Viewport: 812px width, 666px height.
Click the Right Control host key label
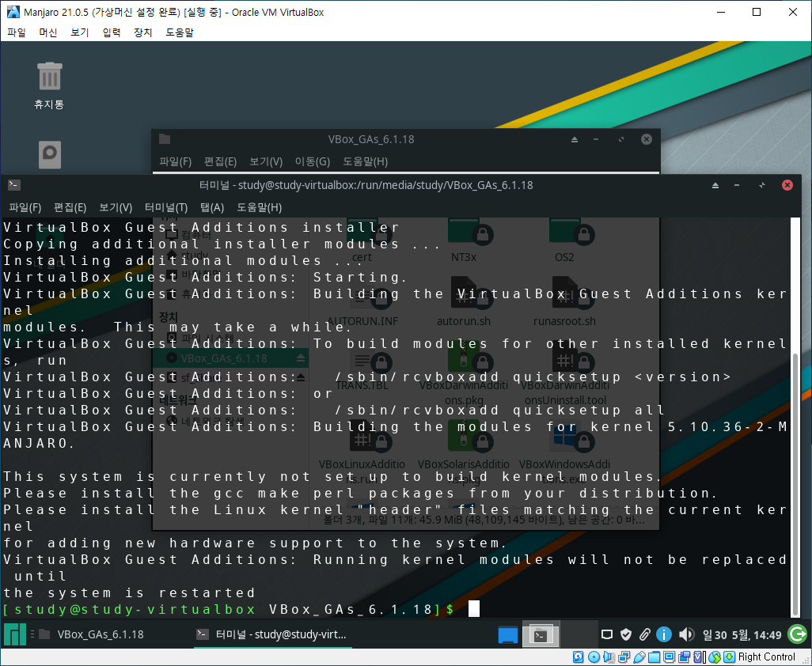pyautogui.click(x=766, y=657)
